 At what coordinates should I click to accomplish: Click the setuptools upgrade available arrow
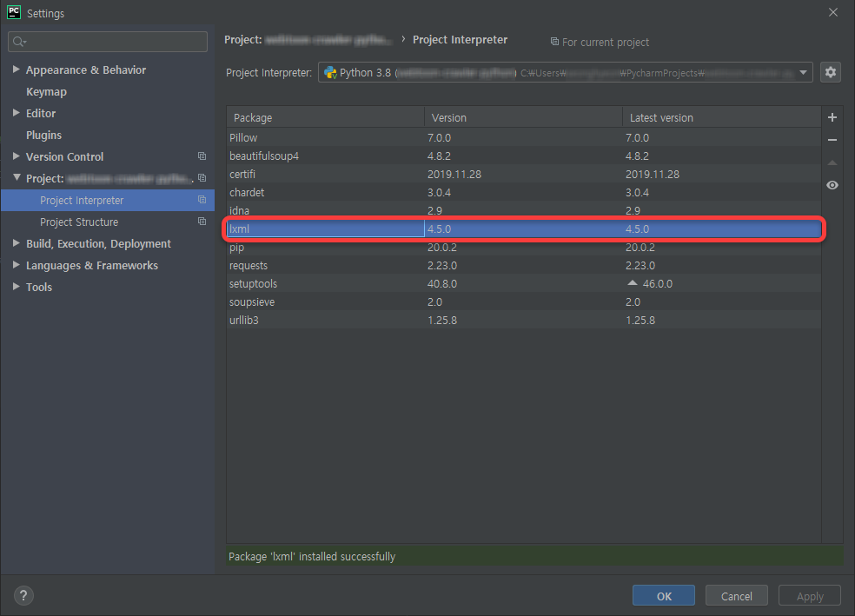[x=632, y=283]
